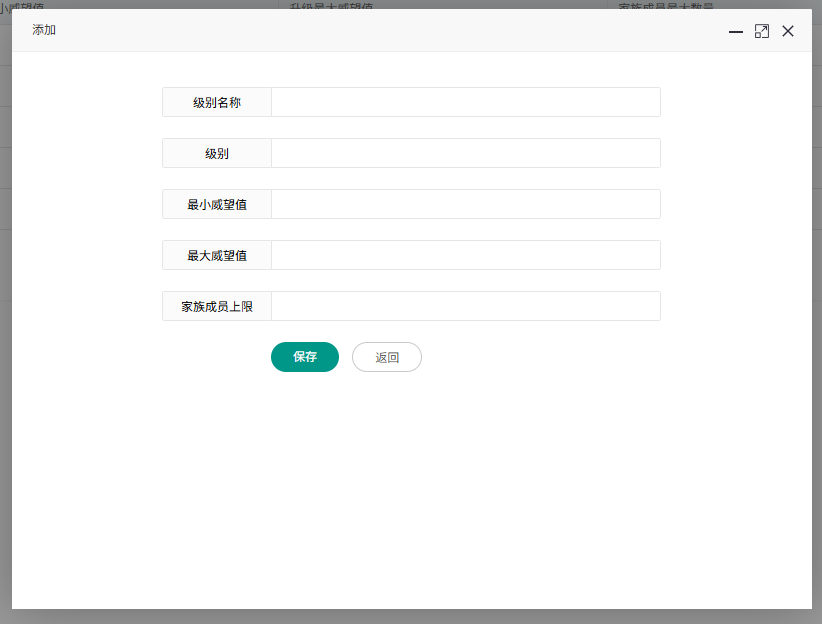Click the empty center of the title bar
Viewport: 822px width, 624px height.
400,30
